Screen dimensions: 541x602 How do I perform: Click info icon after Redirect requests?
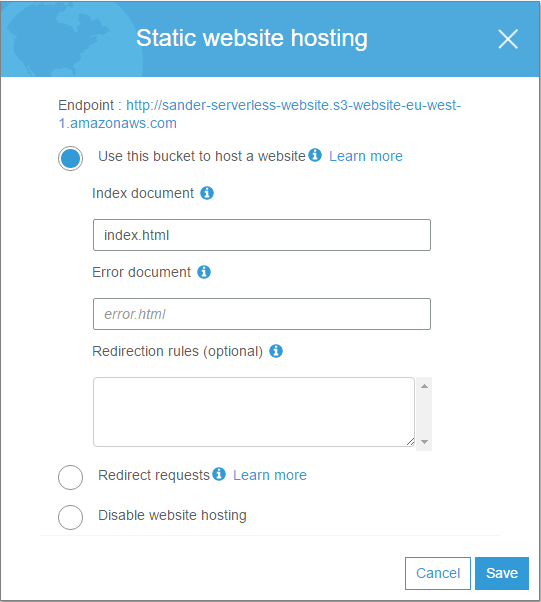pos(219,474)
